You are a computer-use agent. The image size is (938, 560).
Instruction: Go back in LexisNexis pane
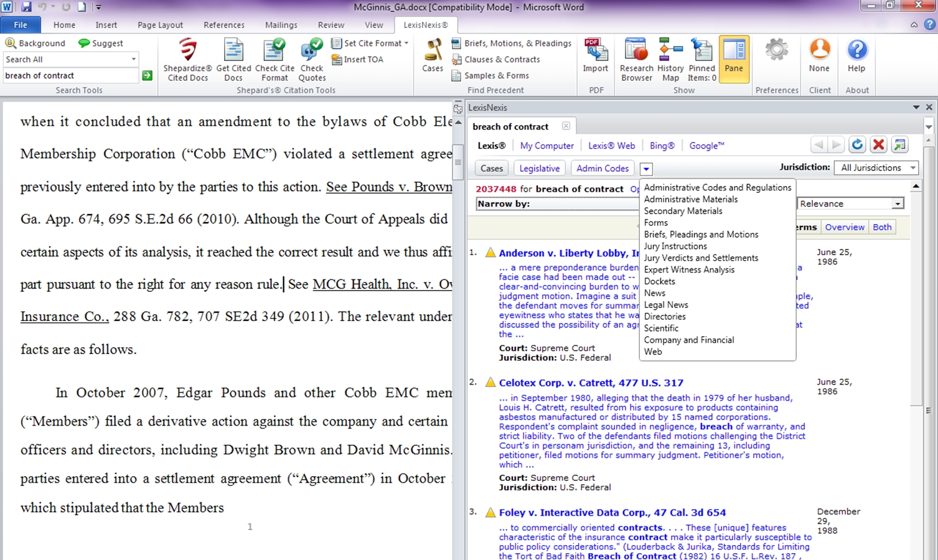(818, 145)
